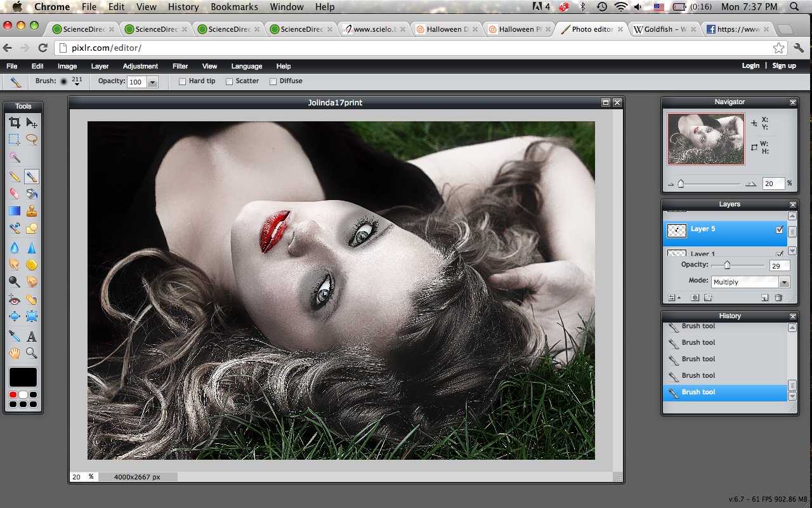Toggle Layer 5 visibility checkbox

[x=780, y=230]
